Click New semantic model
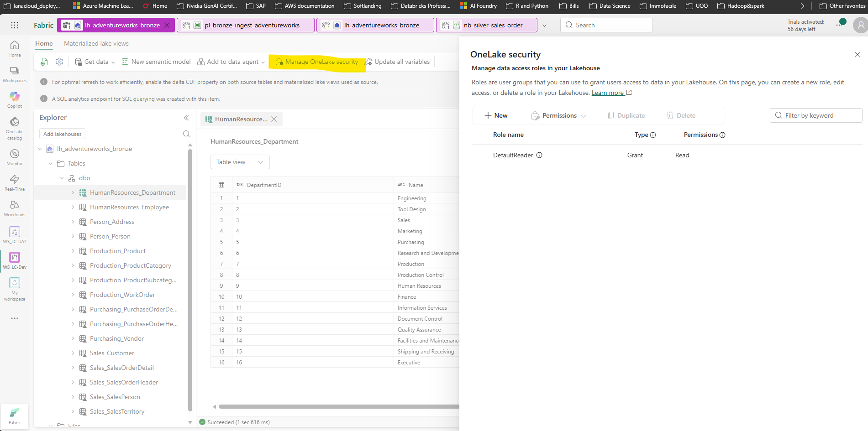 coord(156,62)
